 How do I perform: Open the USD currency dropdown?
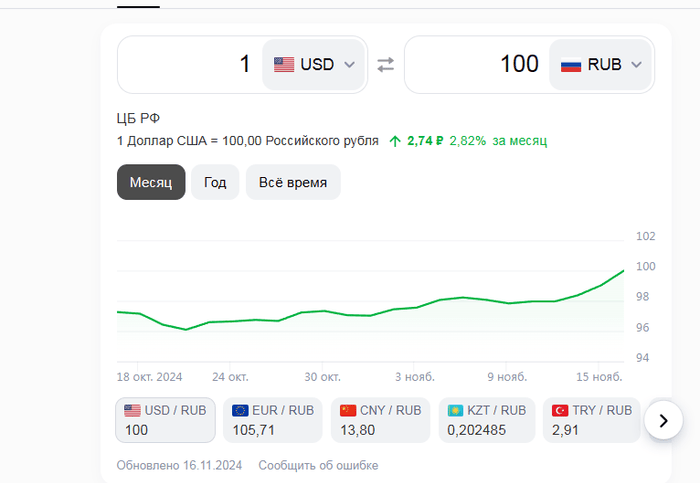[x=314, y=65]
